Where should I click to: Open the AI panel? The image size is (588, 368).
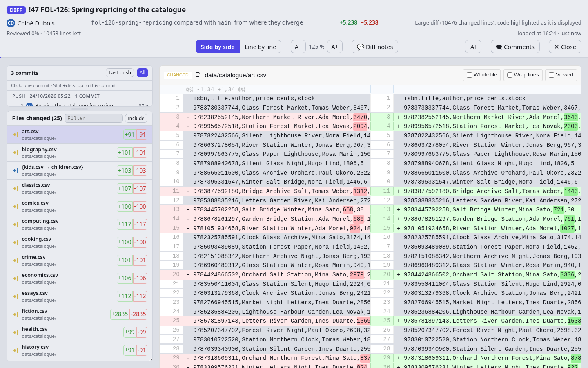click(x=473, y=47)
